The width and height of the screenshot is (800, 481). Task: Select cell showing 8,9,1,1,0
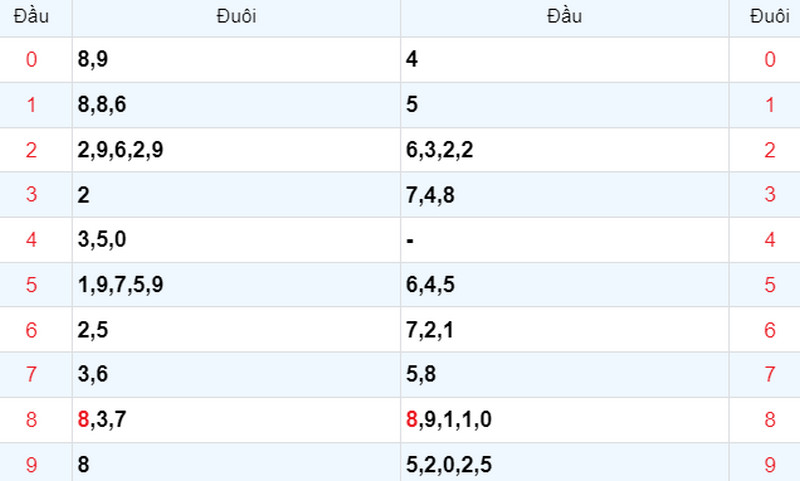tap(565, 420)
